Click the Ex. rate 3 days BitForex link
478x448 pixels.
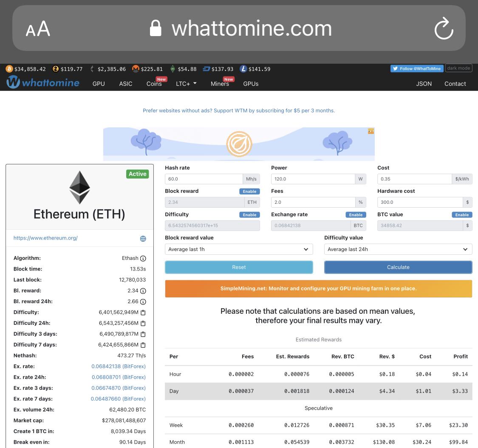coord(118,388)
